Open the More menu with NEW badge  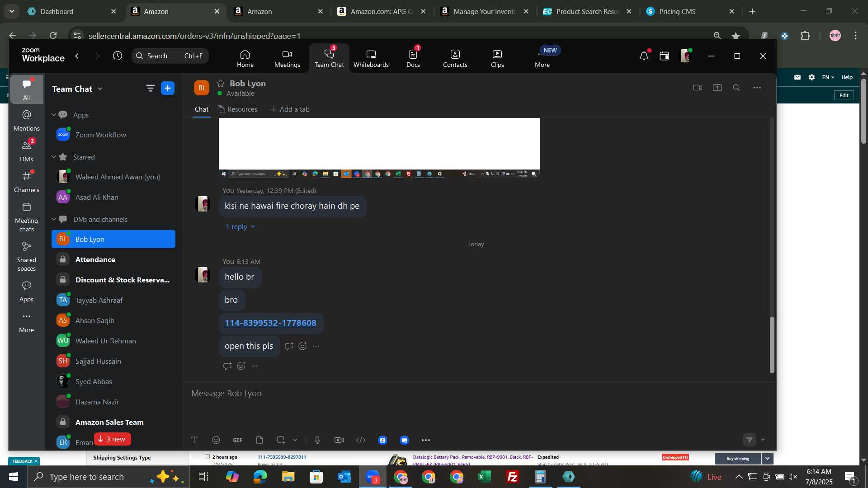pyautogui.click(x=542, y=58)
